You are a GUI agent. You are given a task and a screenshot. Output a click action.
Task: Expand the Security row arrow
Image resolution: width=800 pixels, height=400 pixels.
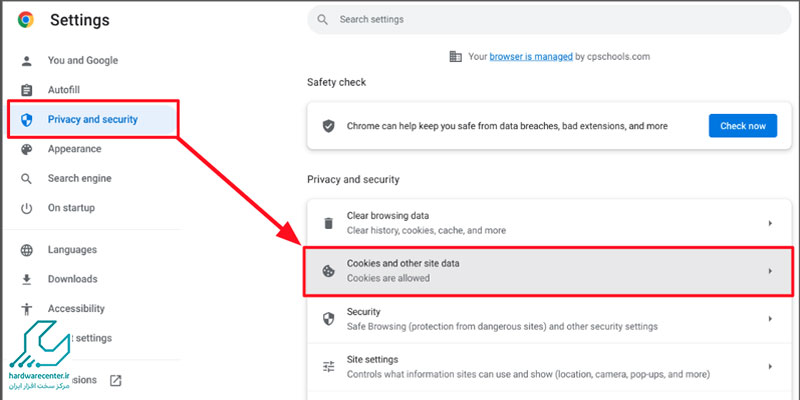770,319
